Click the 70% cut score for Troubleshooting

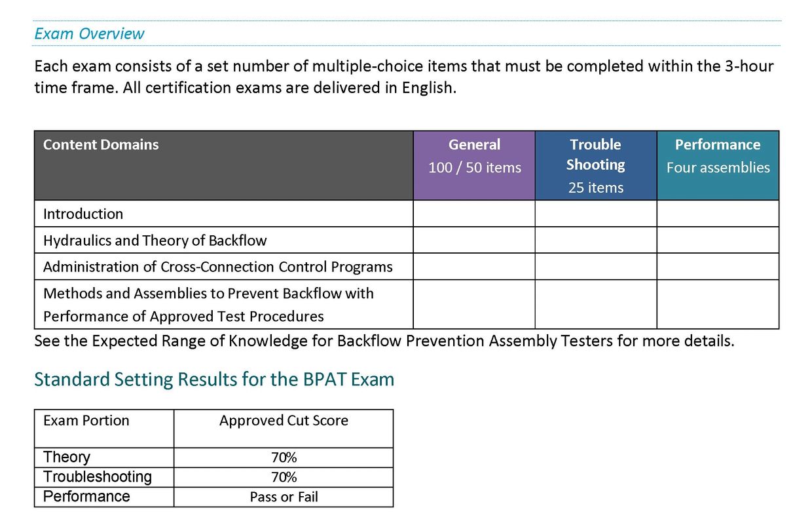point(284,477)
